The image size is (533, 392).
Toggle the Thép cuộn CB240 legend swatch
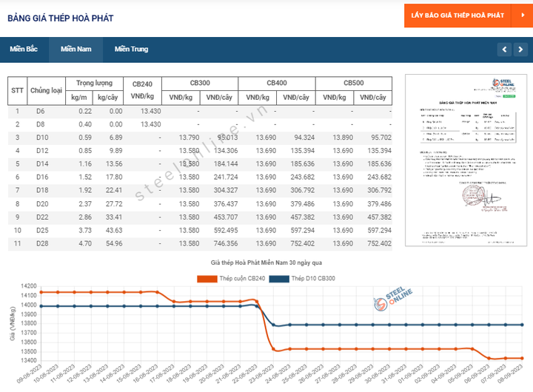point(207,279)
